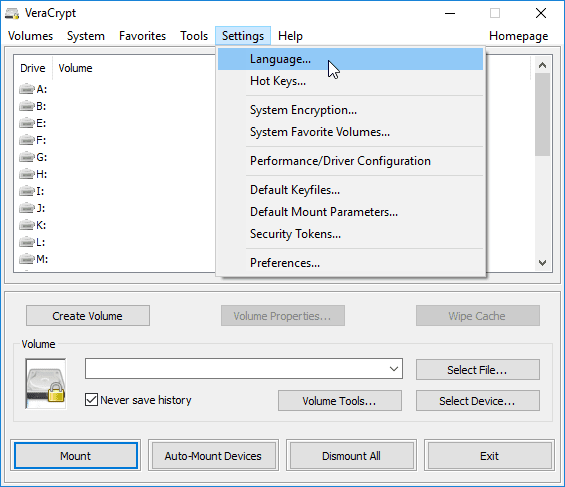Open the Help menu
565x487 pixels.
290,36
